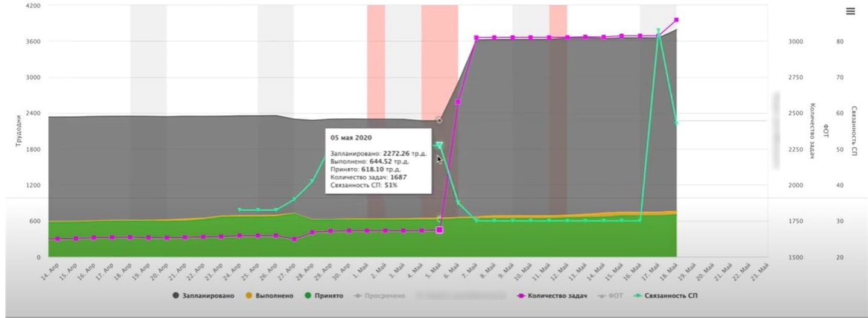Click the teal marker on 28 April
Viewport: 868px width, 318px height.
click(x=312, y=181)
